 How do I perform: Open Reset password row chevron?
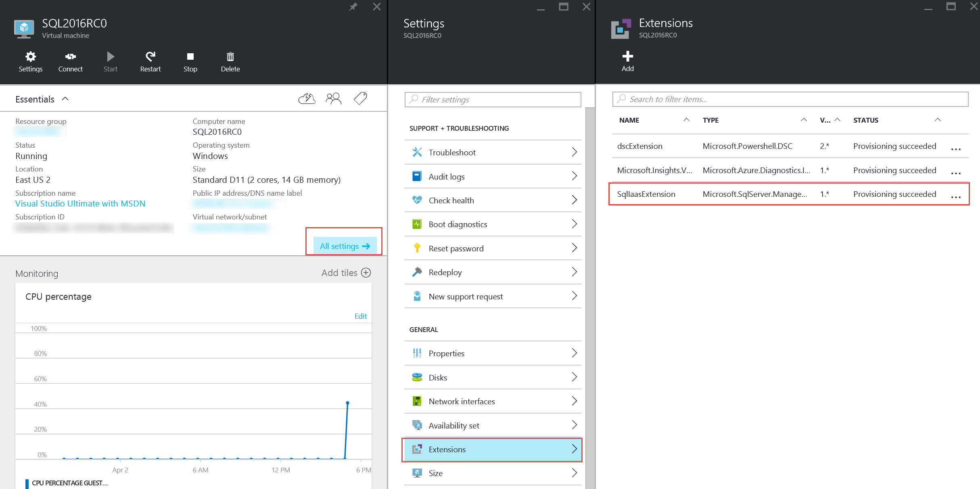click(574, 248)
